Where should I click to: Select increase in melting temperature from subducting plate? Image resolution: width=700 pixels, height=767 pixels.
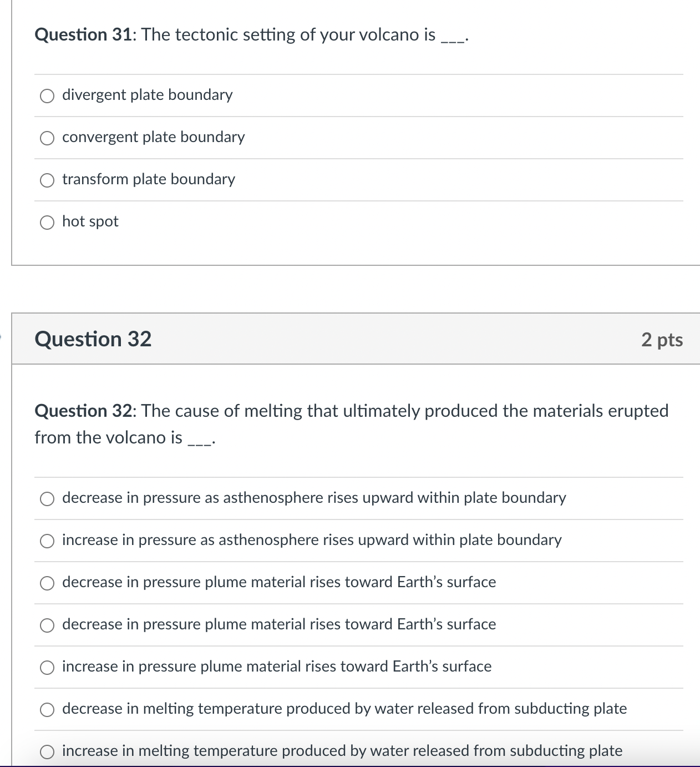47,751
